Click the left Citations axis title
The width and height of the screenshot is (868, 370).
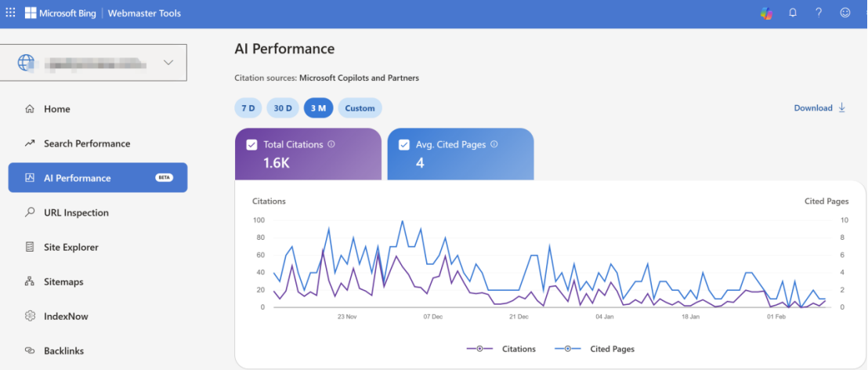point(269,201)
